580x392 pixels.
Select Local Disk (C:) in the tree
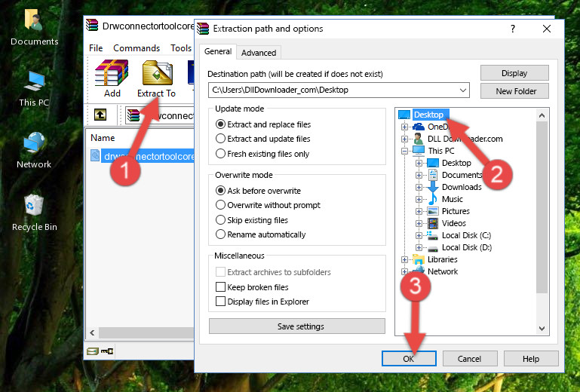tap(466, 235)
